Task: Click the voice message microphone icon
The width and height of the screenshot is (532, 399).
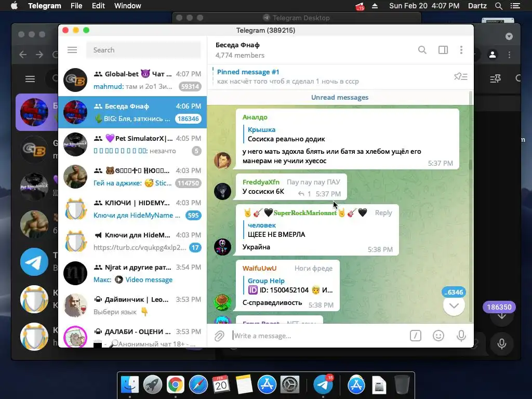Action: tap(461, 336)
